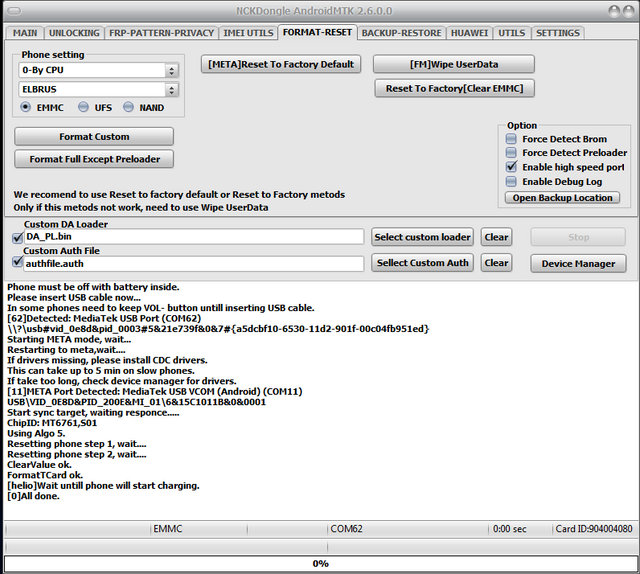Toggle Enable high speed port checkbox
This screenshot has width=640, height=574.
tap(511, 167)
